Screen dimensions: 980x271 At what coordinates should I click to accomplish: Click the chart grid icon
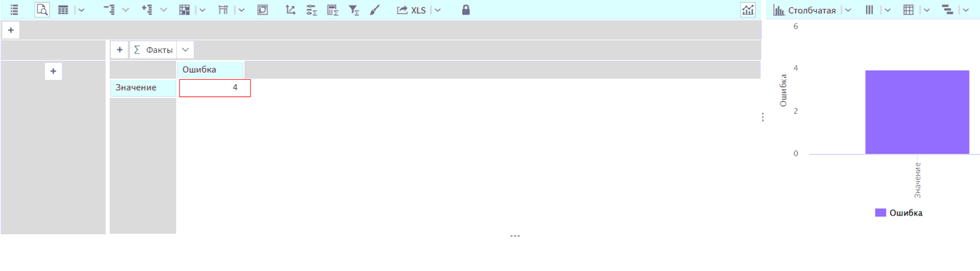[908, 10]
